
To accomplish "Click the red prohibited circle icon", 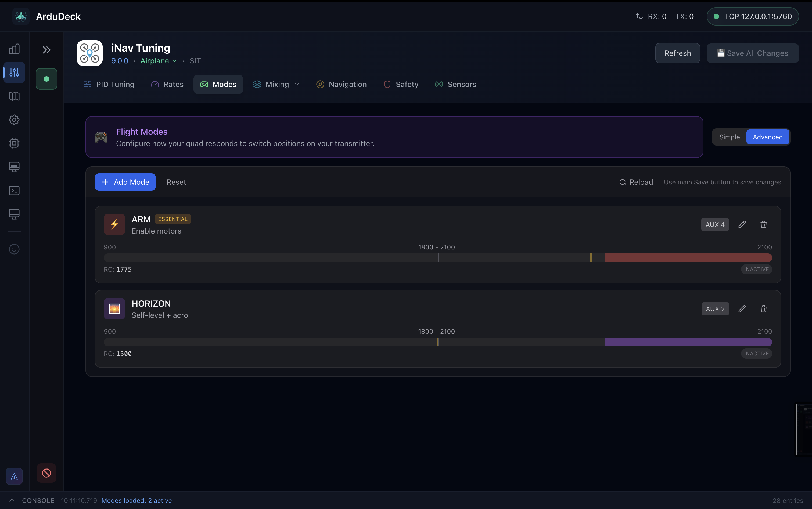I will coord(46,473).
